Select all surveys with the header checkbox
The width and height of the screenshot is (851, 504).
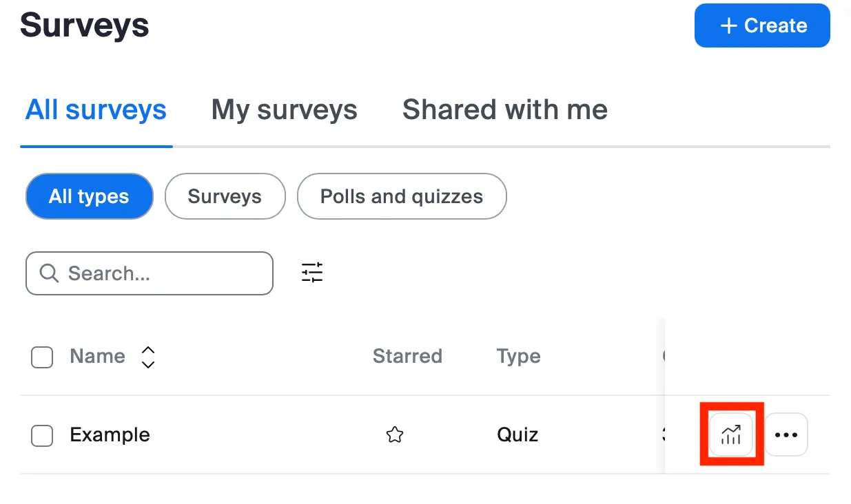42,357
